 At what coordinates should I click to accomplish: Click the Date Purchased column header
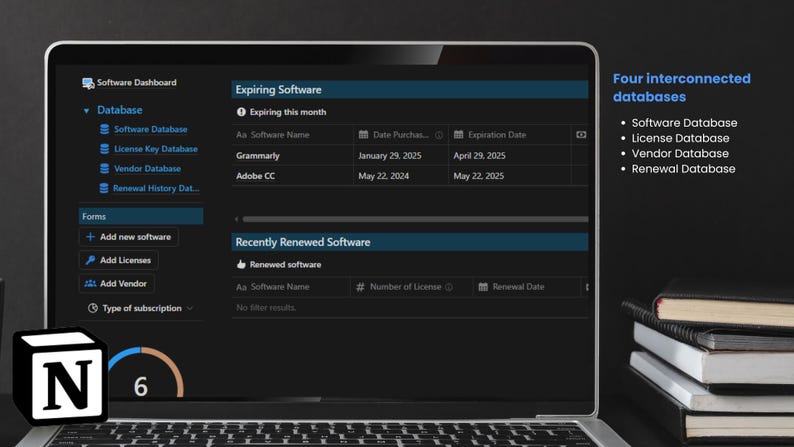click(401, 135)
